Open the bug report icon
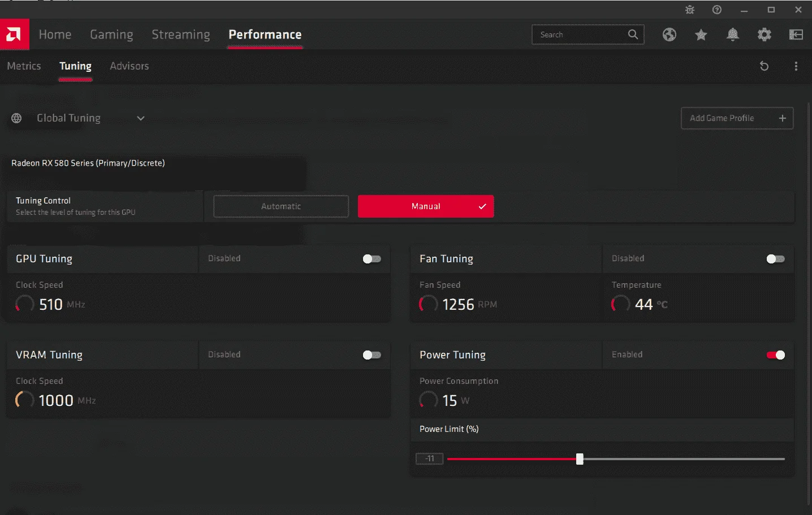Viewport: 812px width, 515px height. pos(690,10)
